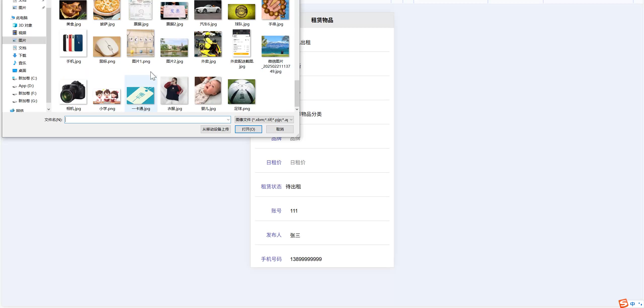Open App (D:) drive in sidebar
Image resolution: width=644 pixels, height=308 pixels.
click(x=26, y=86)
